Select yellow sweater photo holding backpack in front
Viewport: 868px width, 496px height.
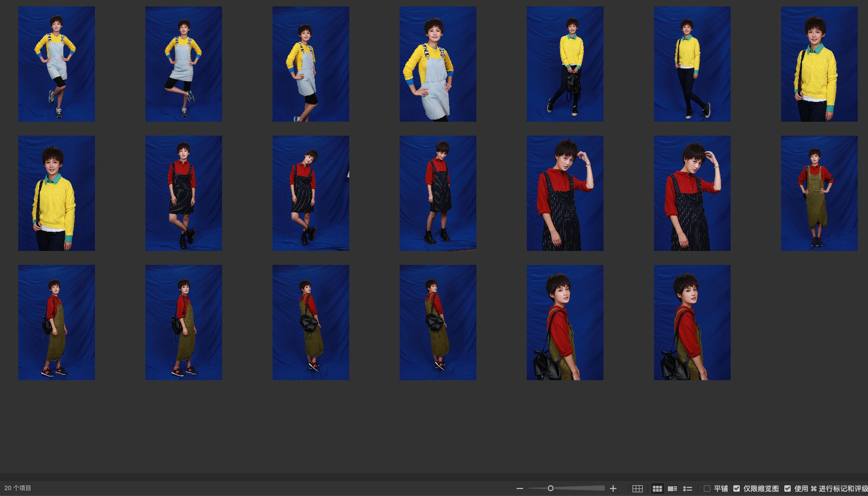point(565,64)
